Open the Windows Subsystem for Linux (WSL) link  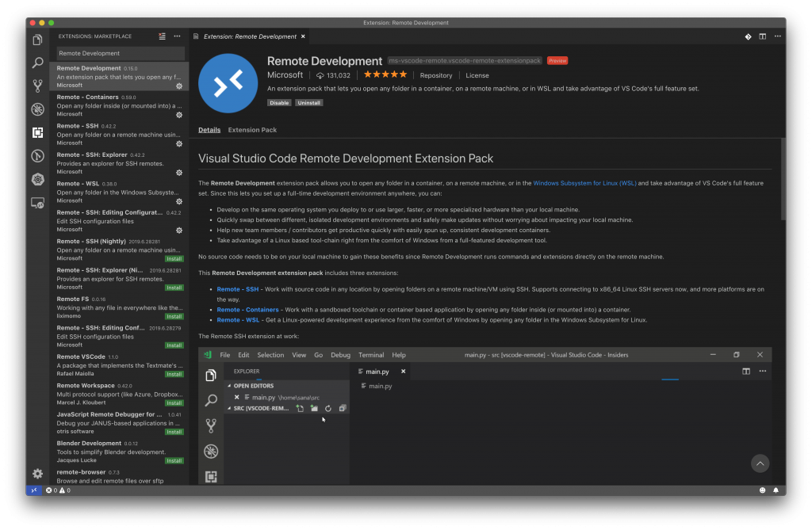(x=584, y=183)
